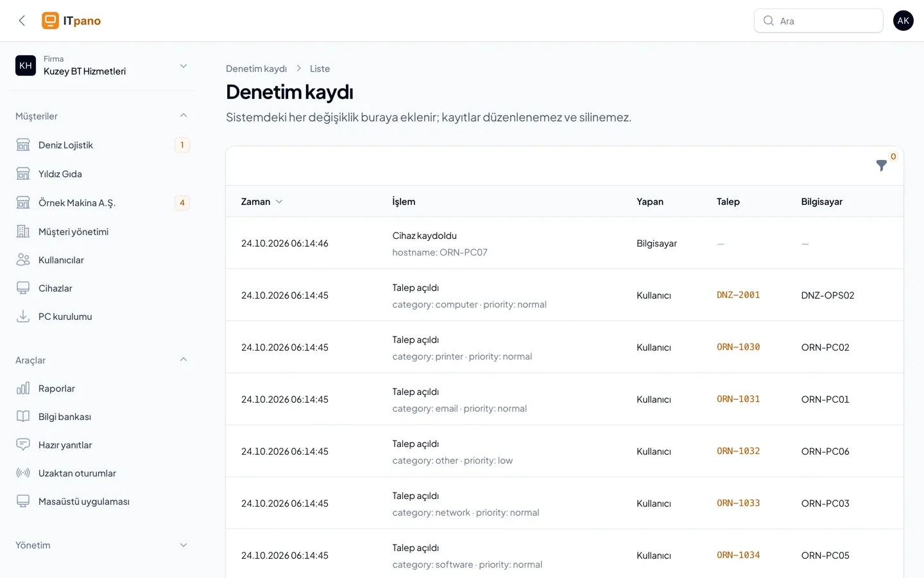This screenshot has height=578, width=924.
Task: Click the Müşteri yönetimi building icon
Action: click(23, 231)
